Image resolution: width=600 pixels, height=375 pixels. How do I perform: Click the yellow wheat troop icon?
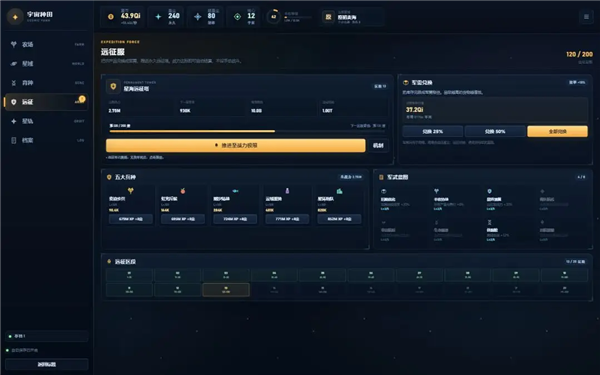(x=130, y=191)
